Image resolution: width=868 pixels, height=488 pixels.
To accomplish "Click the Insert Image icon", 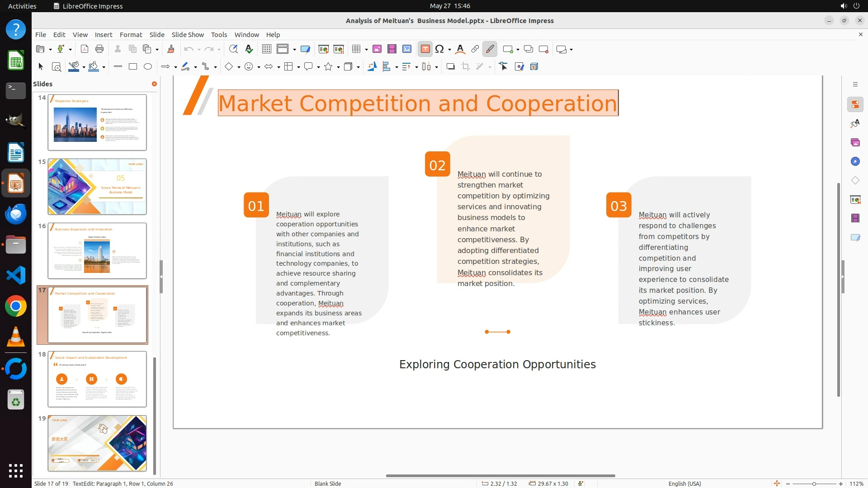I will (x=377, y=49).
